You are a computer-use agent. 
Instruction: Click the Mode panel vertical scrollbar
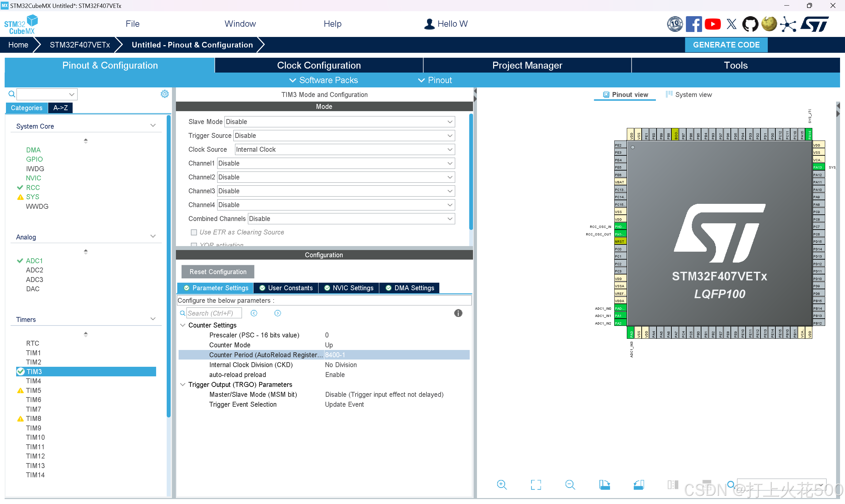(471, 172)
